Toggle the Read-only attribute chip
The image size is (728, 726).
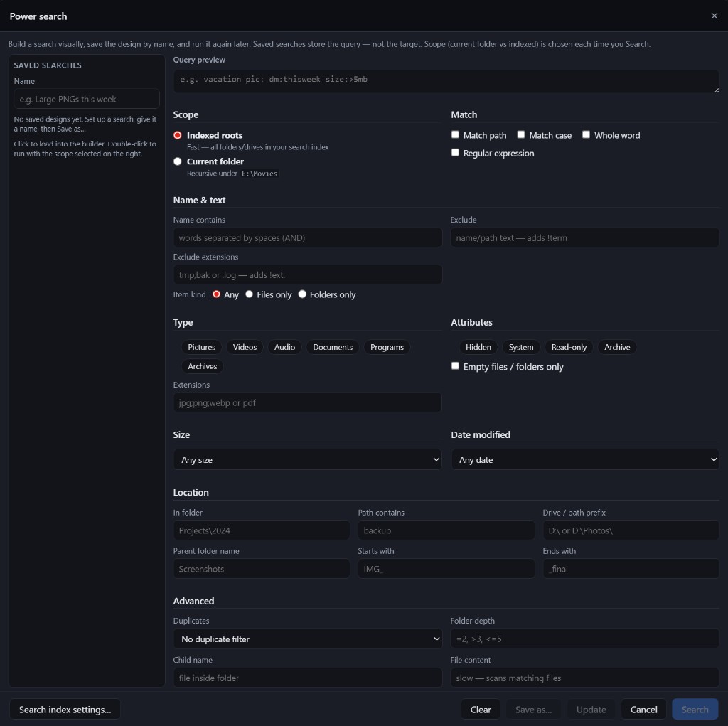coord(569,347)
